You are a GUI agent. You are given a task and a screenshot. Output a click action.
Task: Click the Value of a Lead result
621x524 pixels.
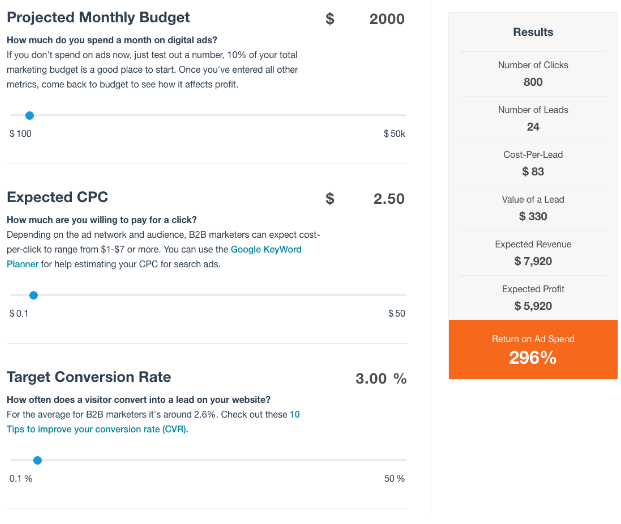point(532,216)
